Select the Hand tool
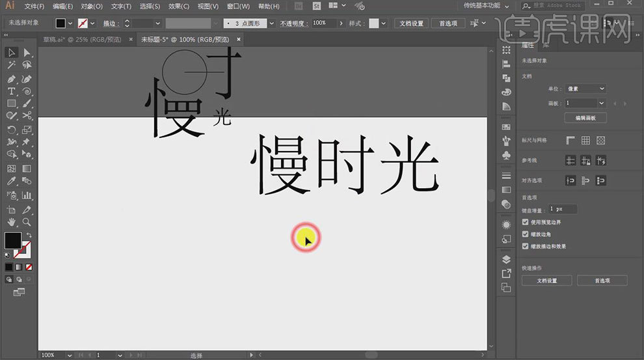The width and height of the screenshot is (644, 360). [x=12, y=223]
